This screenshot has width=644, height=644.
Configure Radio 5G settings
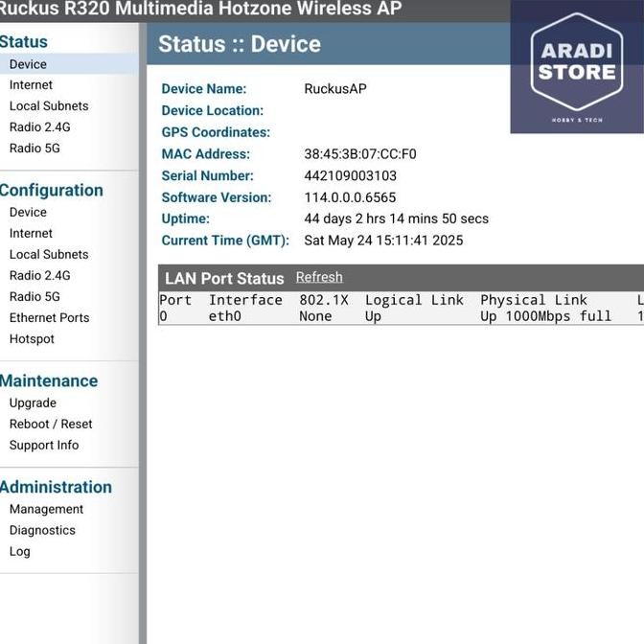coord(34,296)
